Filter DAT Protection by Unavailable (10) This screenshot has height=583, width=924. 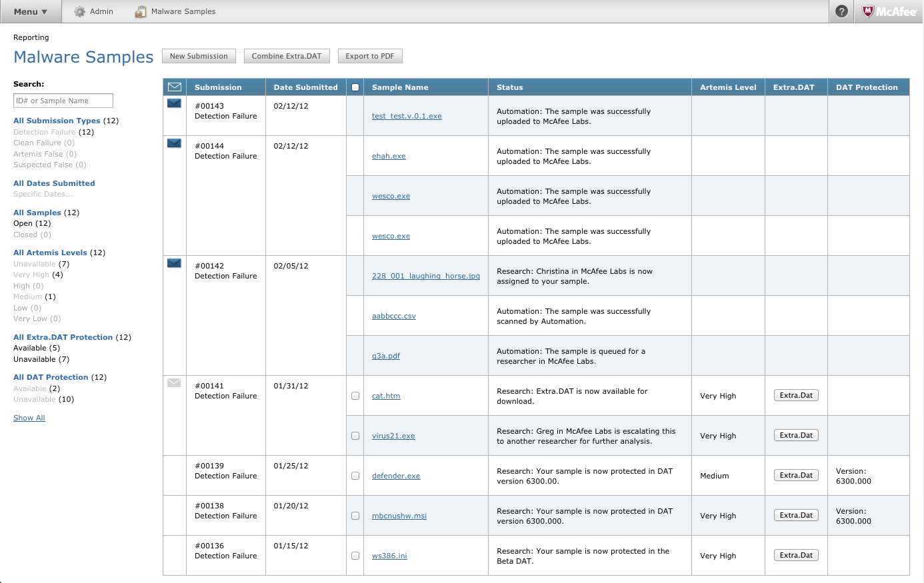[x=44, y=399]
